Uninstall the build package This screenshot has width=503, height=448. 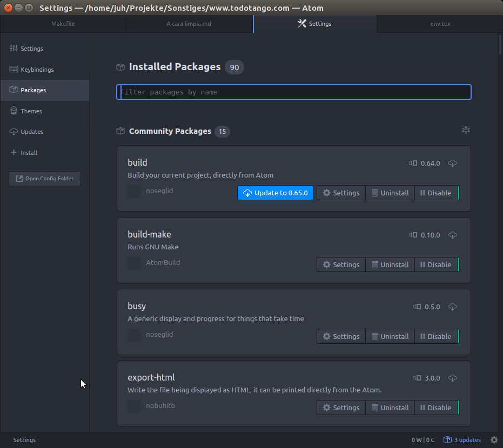click(390, 193)
